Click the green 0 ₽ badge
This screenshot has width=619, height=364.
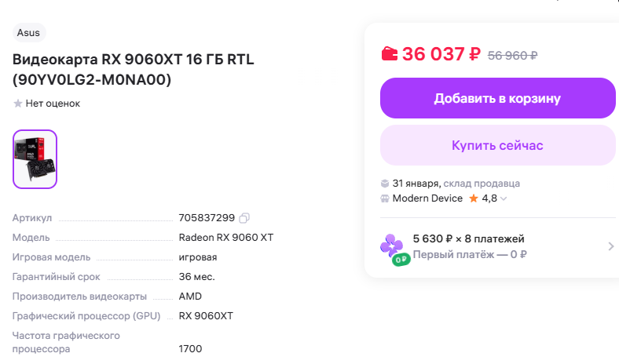click(x=401, y=259)
